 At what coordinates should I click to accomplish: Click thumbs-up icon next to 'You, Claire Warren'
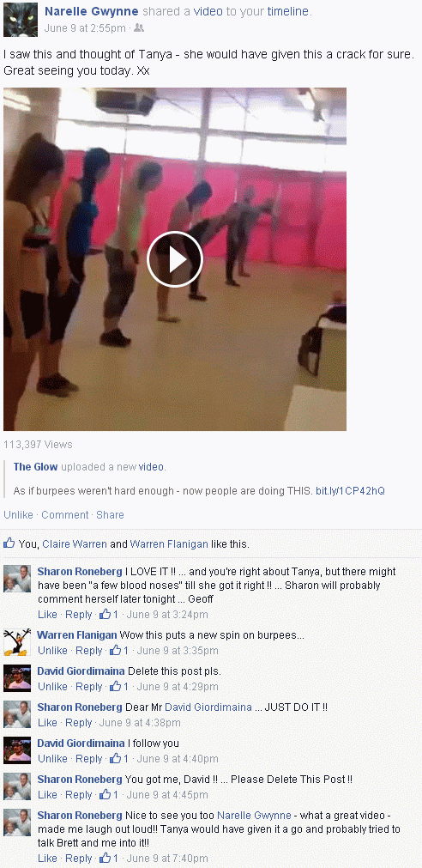[9, 543]
